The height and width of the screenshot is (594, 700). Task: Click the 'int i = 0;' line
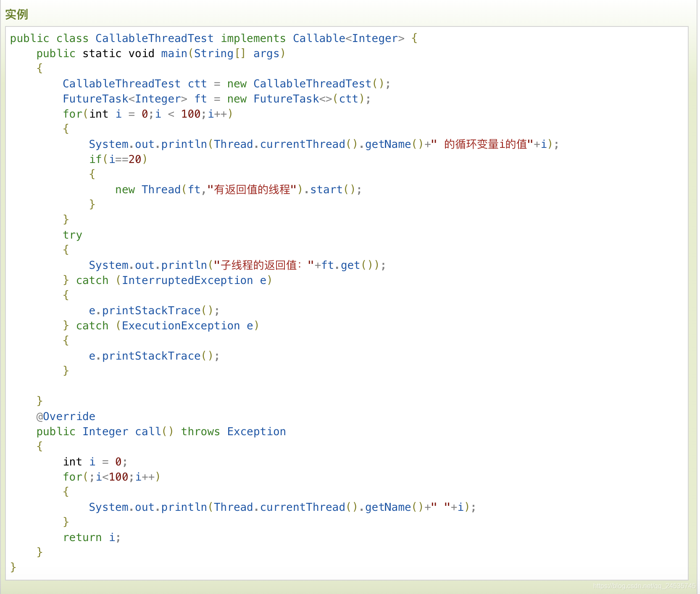pyautogui.click(x=95, y=462)
